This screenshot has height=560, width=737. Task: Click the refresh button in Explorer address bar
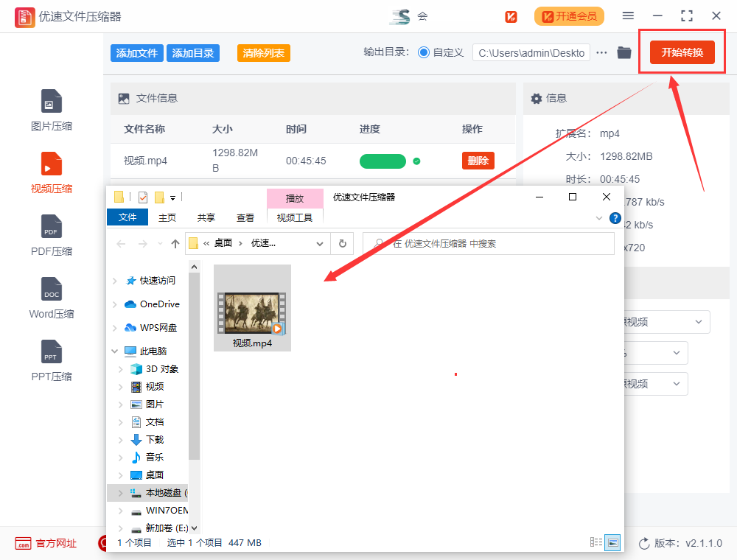pyautogui.click(x=342, y=243)
